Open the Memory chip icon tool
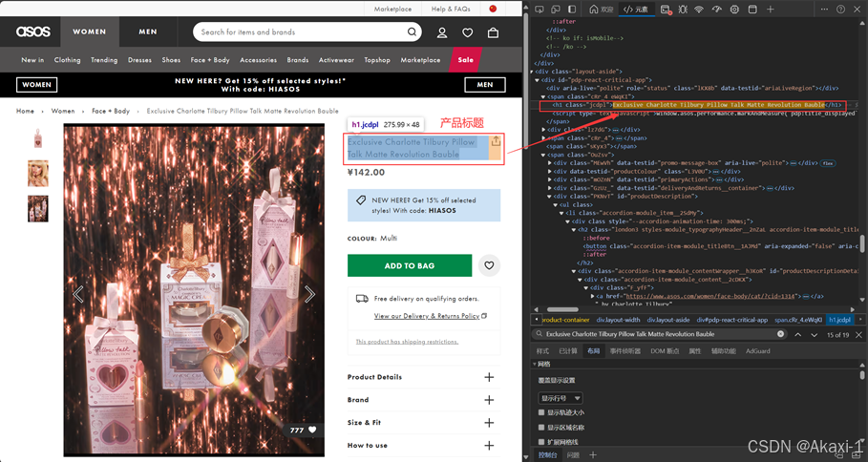This screenshot has width=868, height=462. [x=734, y=9]
